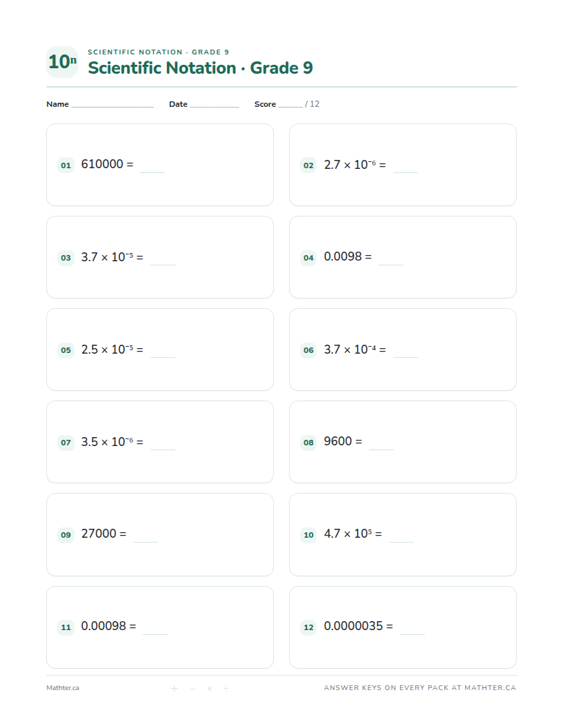Click the minus symbol in footer

pos(192,689)
